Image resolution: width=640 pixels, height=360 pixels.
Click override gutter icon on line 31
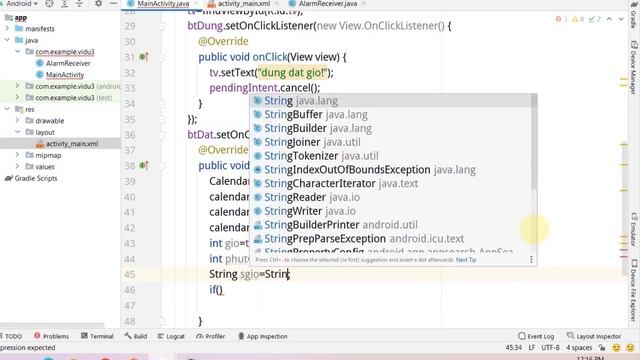[x=144, y=57]
